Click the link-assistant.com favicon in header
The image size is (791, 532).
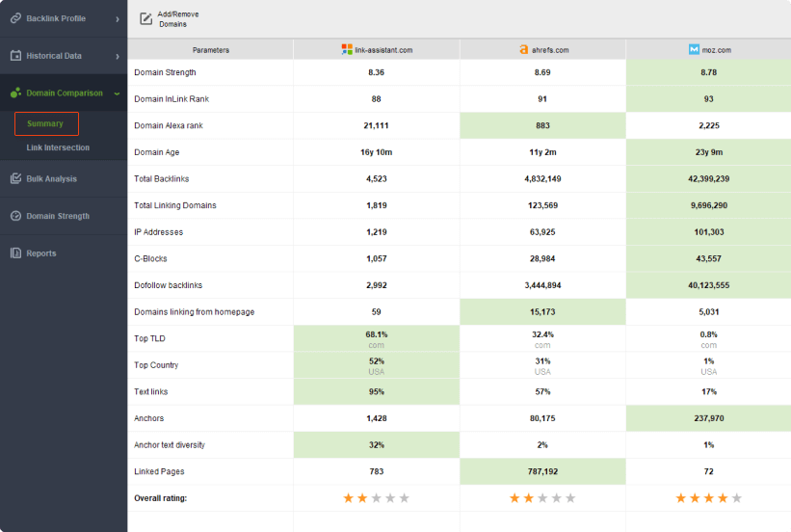click(347, 49)
